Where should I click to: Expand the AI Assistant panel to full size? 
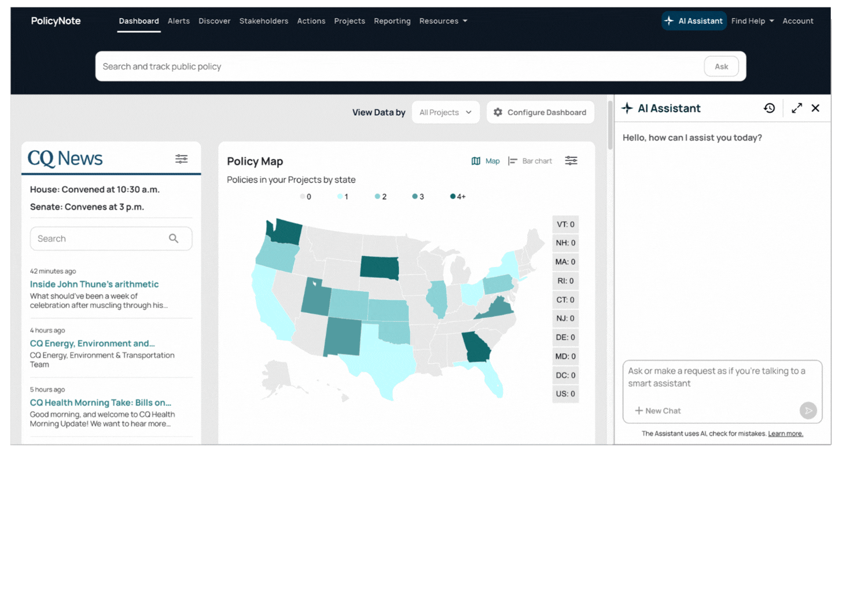point(797,108)
